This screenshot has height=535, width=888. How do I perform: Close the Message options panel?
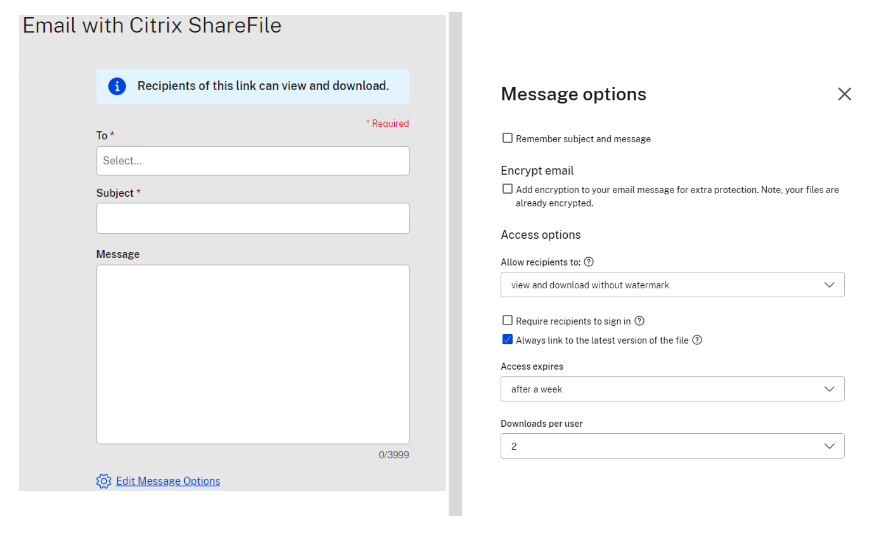(x=844, y=94)
